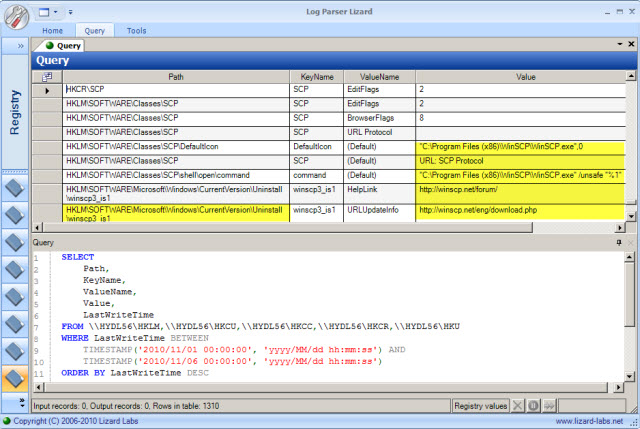The width and height of the screenshot is (640, 429).
Task: Click the cancel X icon in status bar
Action: click(517, 406)
